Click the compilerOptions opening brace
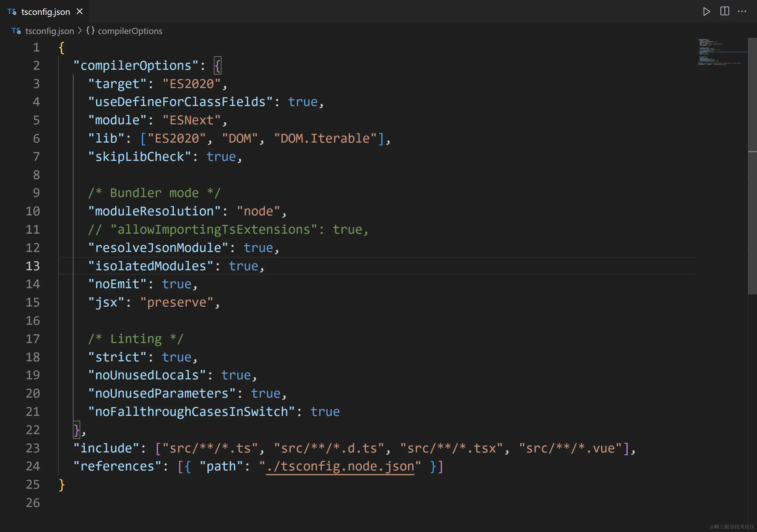757x532 pixels. click(218, 66)
